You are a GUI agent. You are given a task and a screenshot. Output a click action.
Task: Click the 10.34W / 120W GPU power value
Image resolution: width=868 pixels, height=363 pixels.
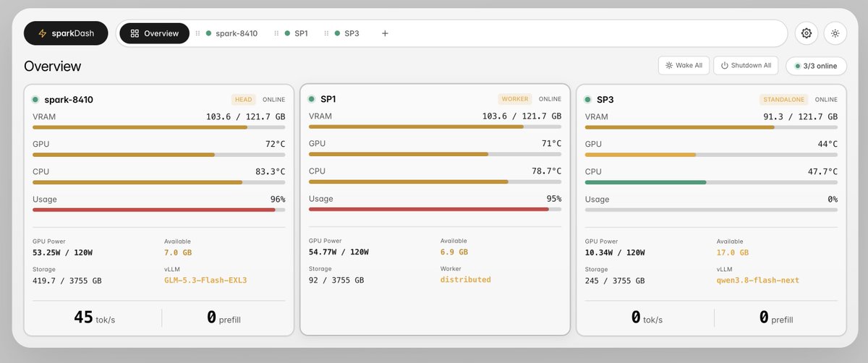(615, 253)
